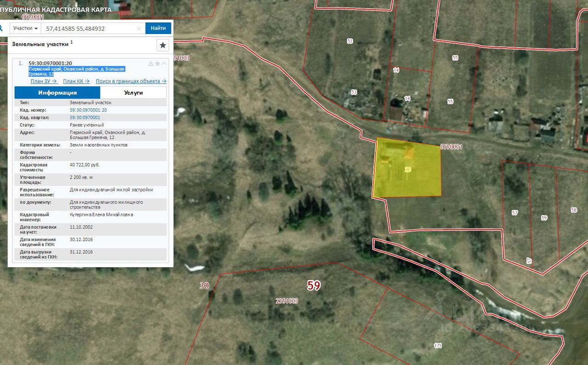Open cadastral quarter 59:30:0970001 link

point(85,118)
